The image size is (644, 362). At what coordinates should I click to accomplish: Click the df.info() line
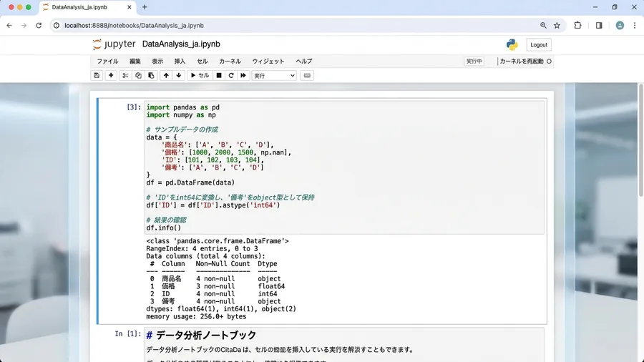click(163, 228)
